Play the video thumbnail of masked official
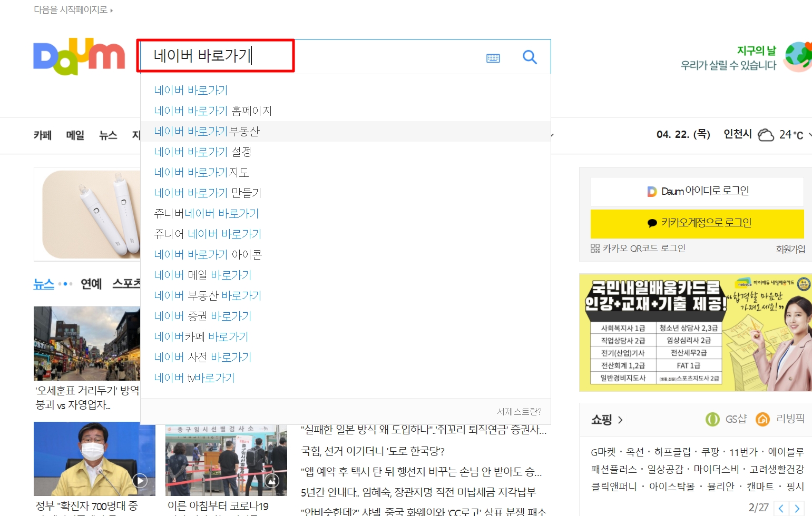 coord(140,480)
